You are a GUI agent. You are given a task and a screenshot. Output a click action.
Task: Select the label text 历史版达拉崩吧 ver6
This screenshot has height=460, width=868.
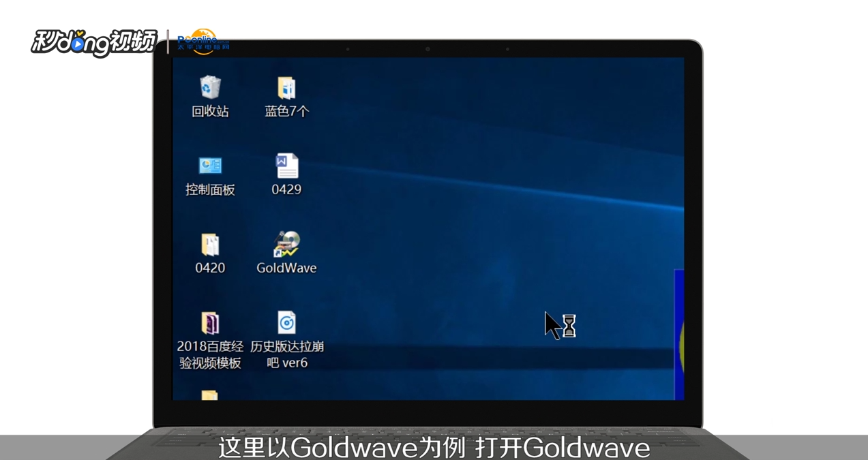[x=287, y=354]
